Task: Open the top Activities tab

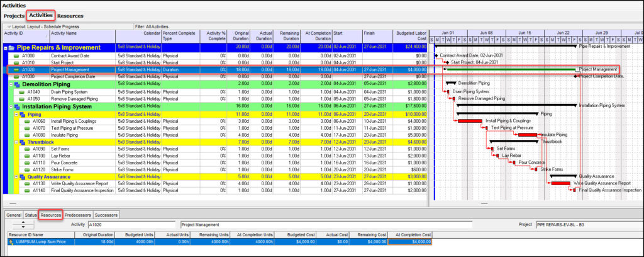Action: [41, 16]
